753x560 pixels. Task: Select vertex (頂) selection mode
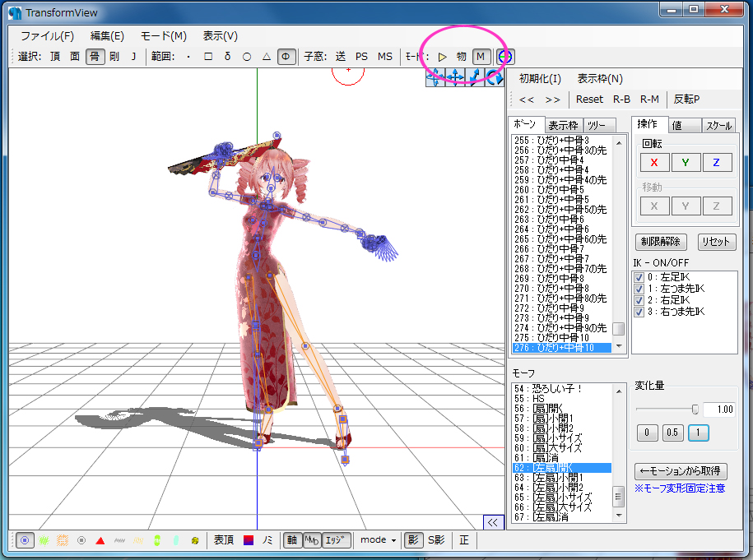coord(55,57)
